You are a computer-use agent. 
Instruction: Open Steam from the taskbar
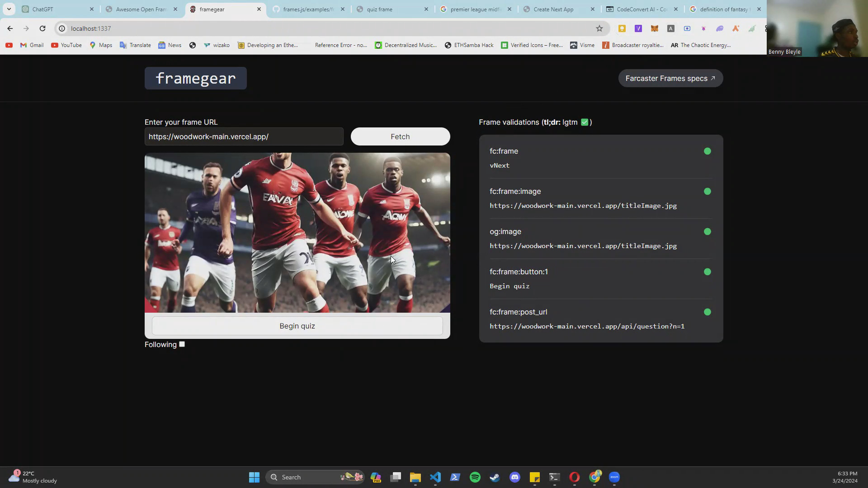coord(495,477)
